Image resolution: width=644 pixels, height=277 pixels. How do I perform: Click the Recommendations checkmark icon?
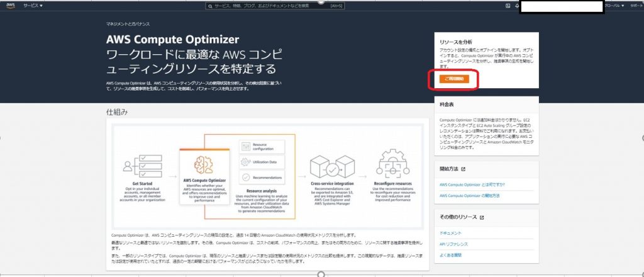(x=246, y=178)
